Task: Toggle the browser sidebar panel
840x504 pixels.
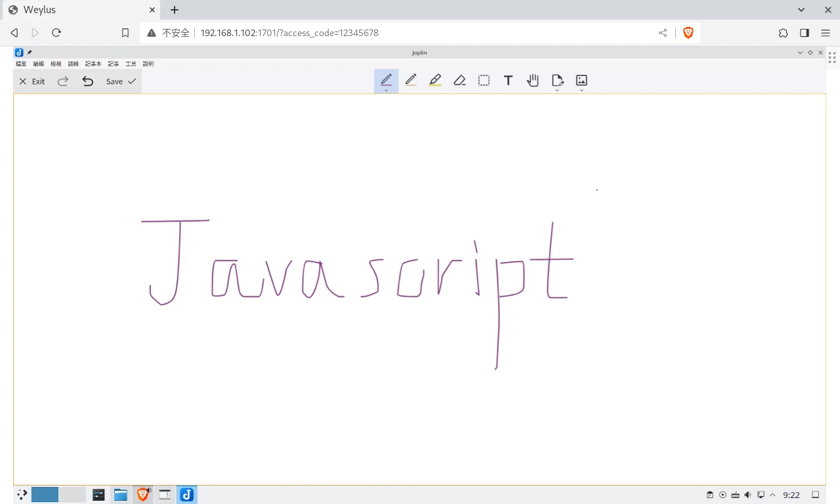Action: pos(805,33)
